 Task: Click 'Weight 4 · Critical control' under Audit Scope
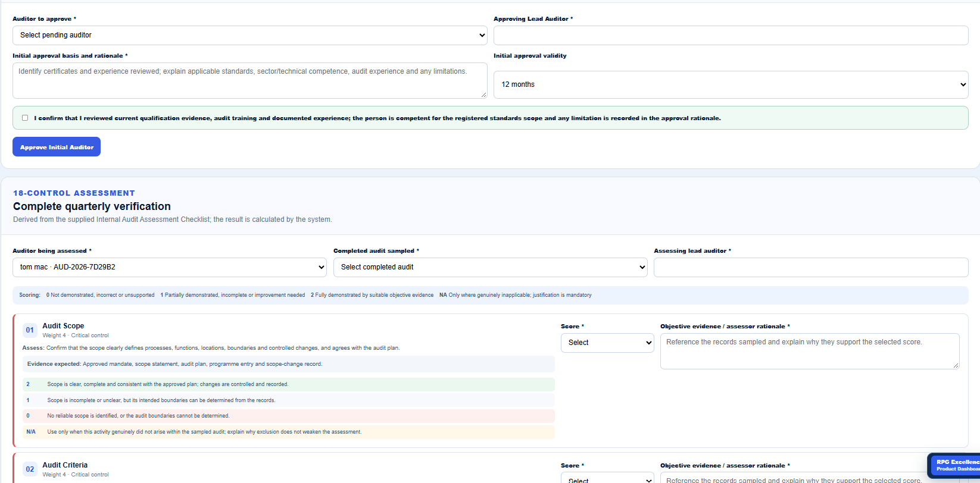(76, 335)
